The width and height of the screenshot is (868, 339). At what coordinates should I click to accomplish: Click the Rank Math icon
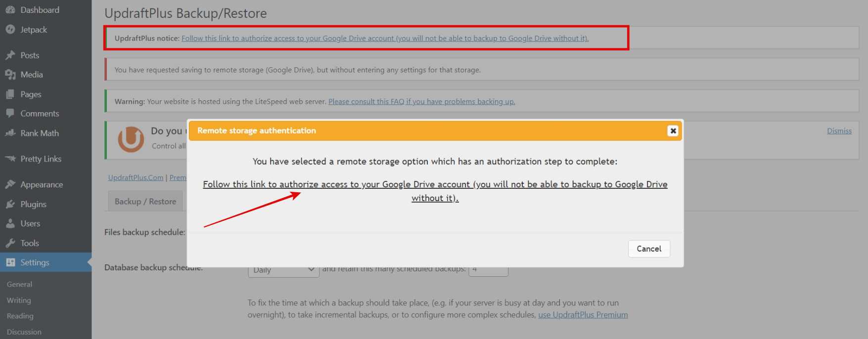click(x=10, y=133)
